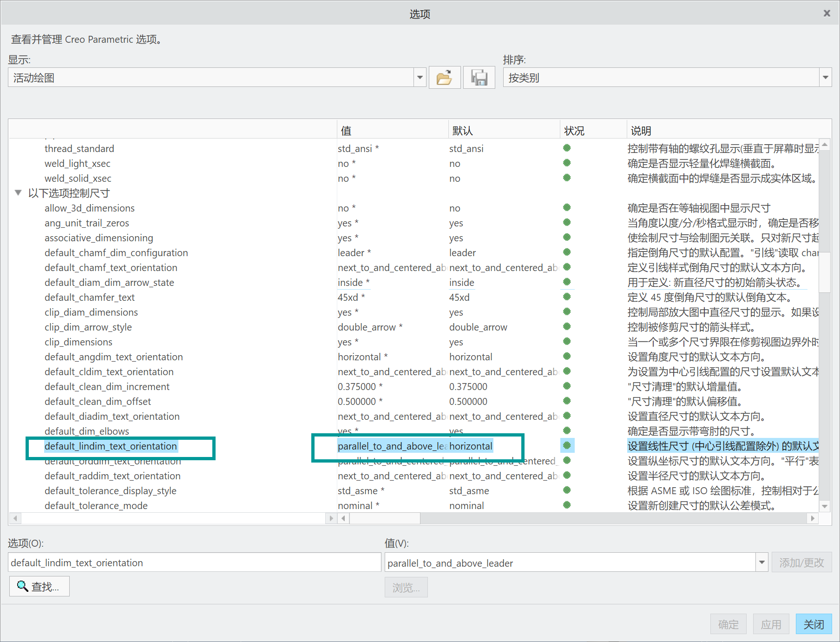The height and width of the screenshot is (642, 840).
Task: Select clip_diam_dimensions option
Action: (91, 312)
